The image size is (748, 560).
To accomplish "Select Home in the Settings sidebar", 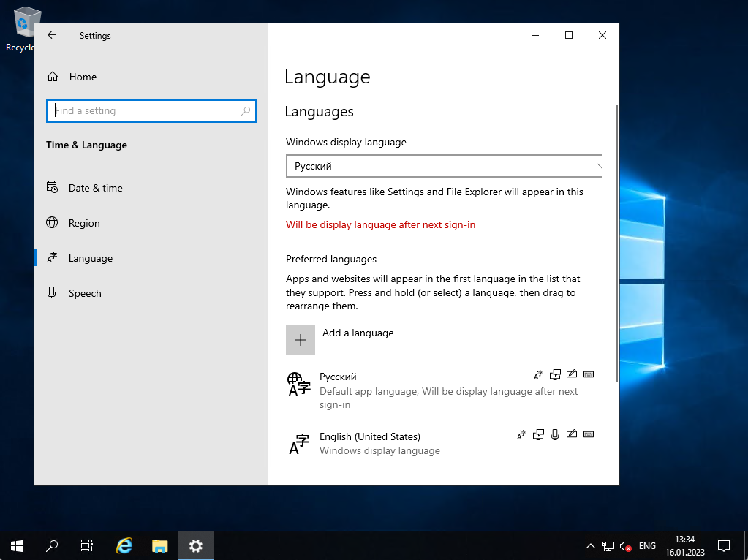I will coord(83,77).
